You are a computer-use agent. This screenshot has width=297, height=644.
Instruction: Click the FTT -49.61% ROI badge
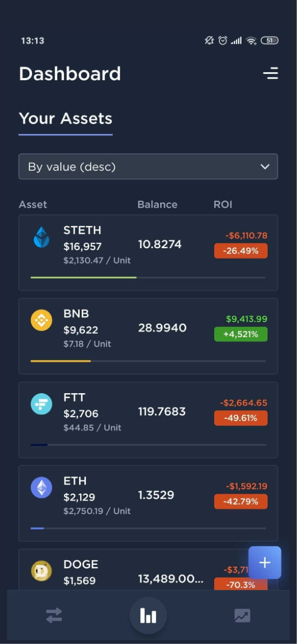click(x=241, y=418)
